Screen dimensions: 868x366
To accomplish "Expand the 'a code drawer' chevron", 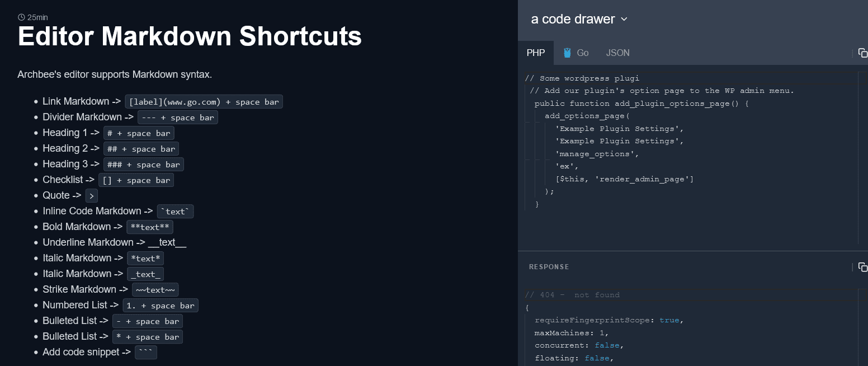I will (x=624, y=19).
